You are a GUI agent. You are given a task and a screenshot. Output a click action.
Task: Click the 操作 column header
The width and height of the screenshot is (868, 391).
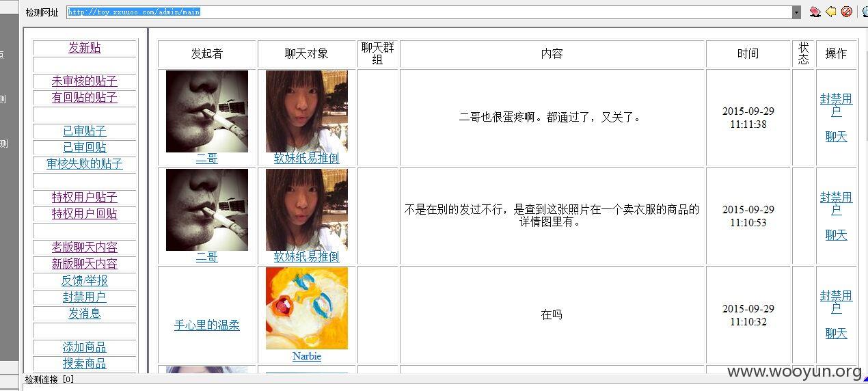point(836,54)
